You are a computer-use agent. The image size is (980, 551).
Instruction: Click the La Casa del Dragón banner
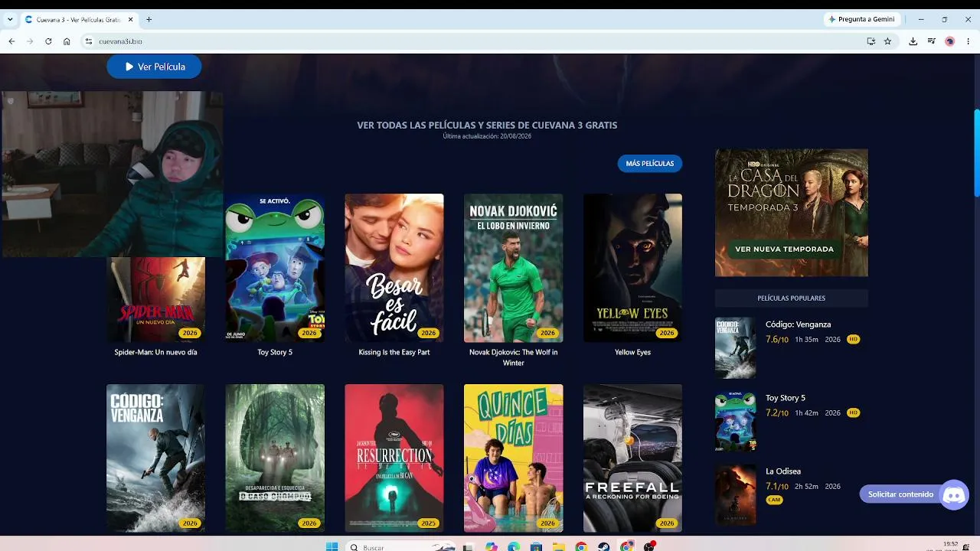tap(792, 213)
